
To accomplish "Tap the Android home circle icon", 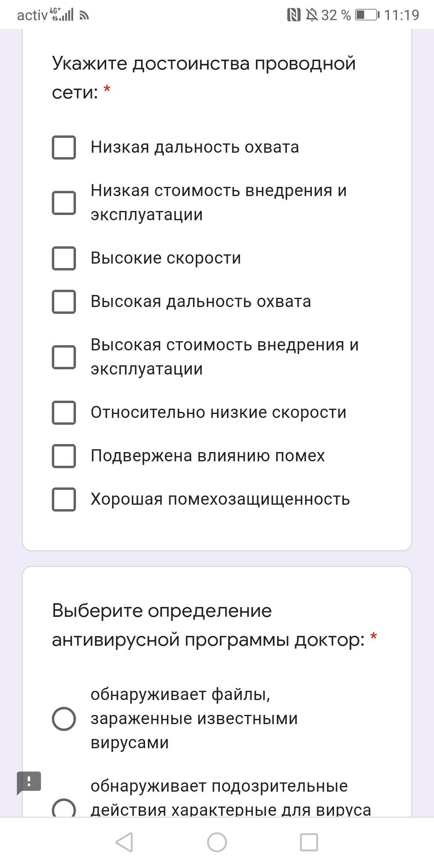I will tap(217, 842).
